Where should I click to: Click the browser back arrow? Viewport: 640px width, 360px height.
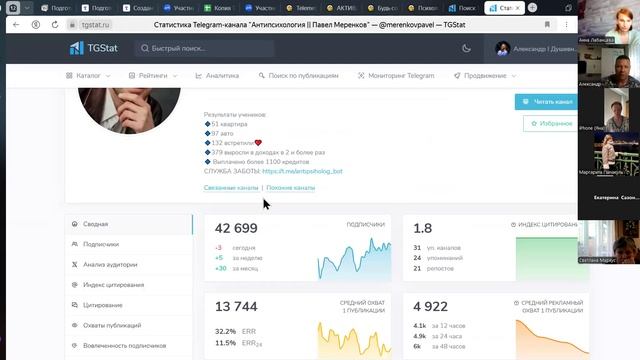pos(16,25)
